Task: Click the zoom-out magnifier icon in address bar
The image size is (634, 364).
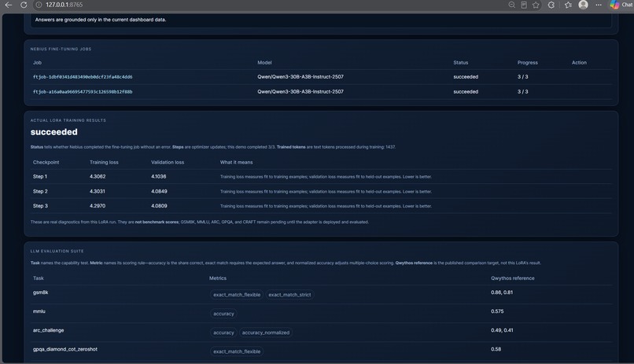Action: coord(511,5)
